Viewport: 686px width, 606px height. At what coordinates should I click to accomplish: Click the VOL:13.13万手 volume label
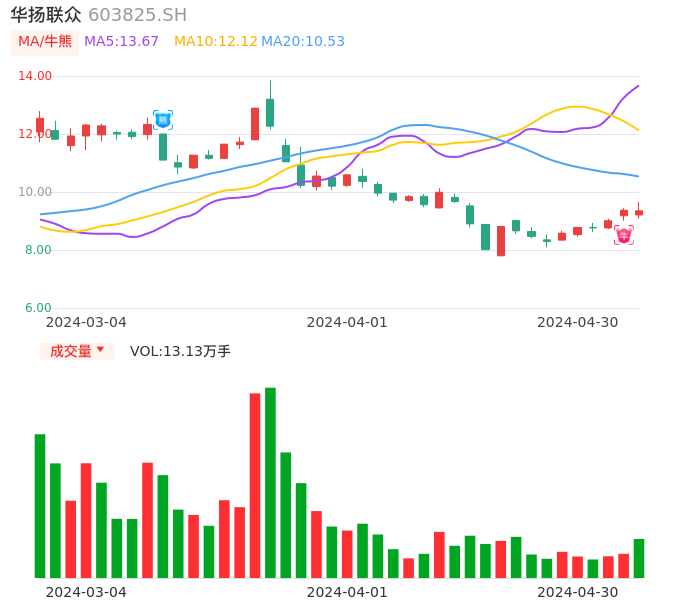pyautogui.click(x=180, y=351)
